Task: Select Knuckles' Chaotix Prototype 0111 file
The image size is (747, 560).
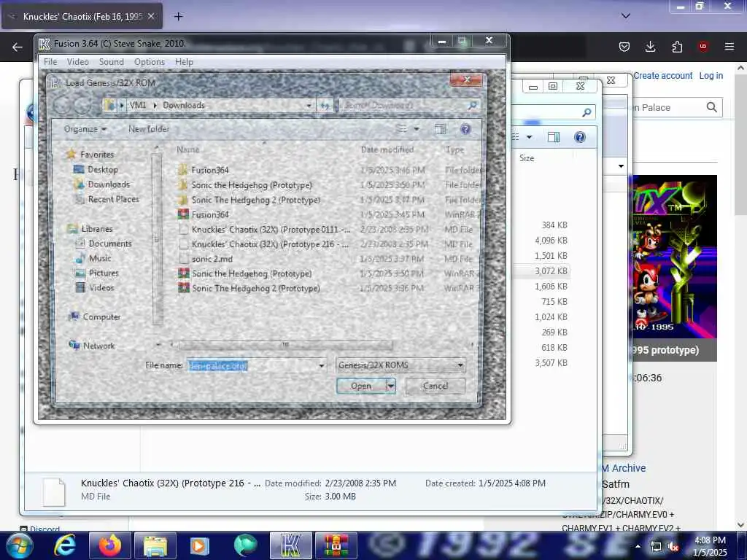Action: click(x=264, y=229)
